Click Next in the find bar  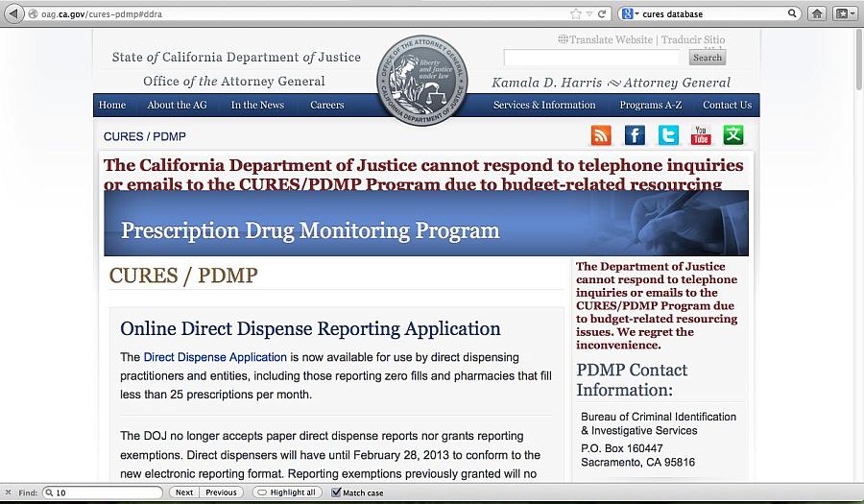click(x=184, y=492)
